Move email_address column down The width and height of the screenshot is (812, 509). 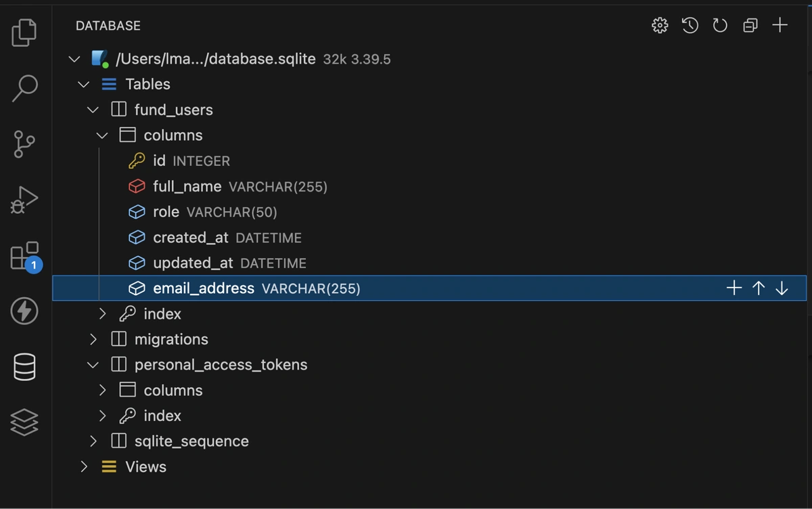click(782, 288)
